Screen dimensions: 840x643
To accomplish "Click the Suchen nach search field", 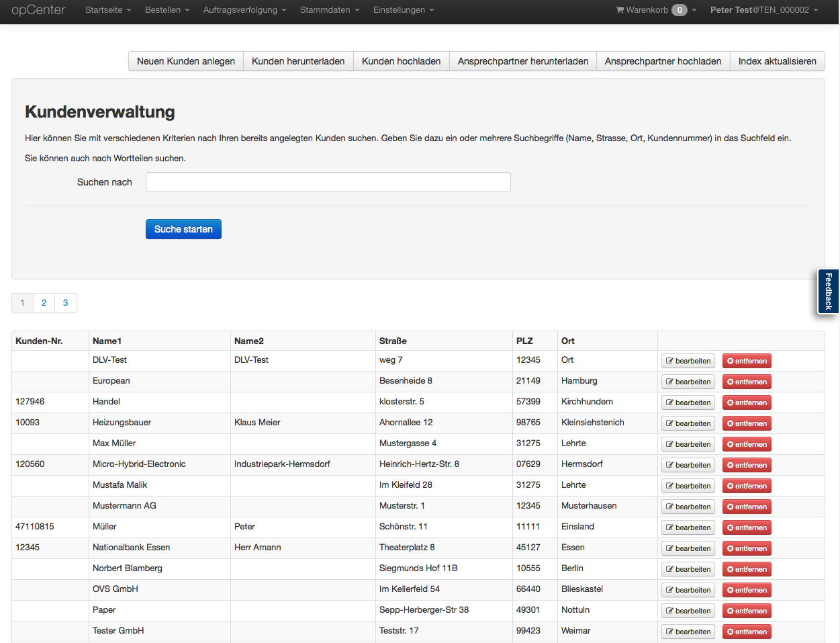I will (328, 182).
